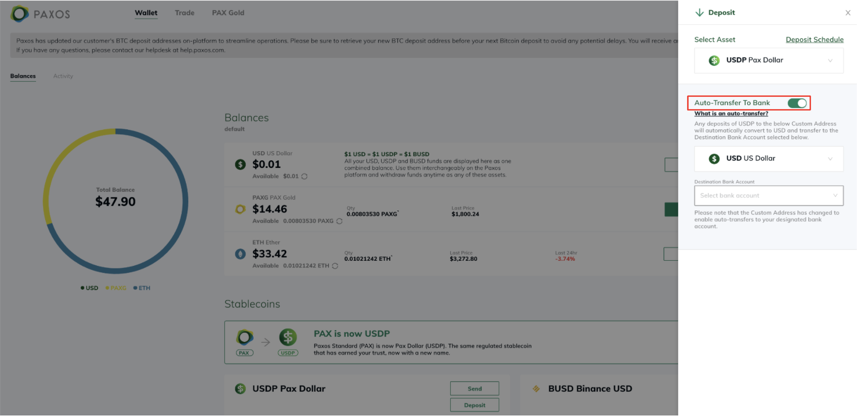Open the Destination Bank Account dropdown
The width and height of the screenshot is (868, 417).
click(769, 196)
